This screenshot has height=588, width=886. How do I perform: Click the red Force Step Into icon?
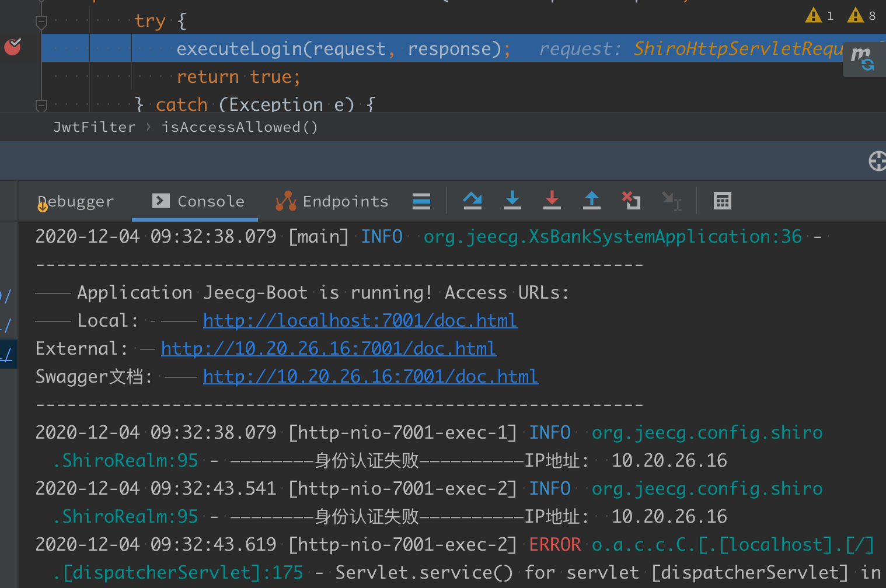[552, 201]
